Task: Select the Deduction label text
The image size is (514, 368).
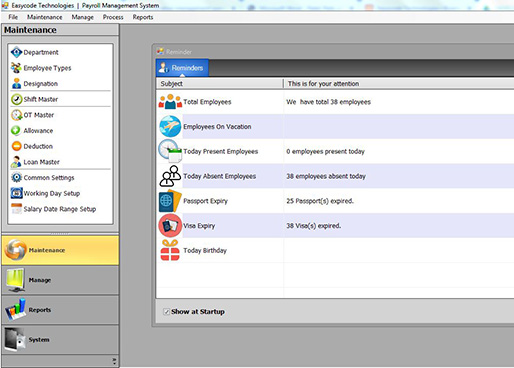Action: [38, 146]
